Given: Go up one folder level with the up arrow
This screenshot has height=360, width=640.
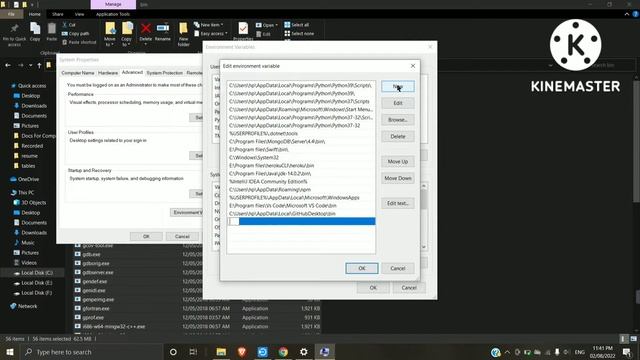Looking at the screenshot, I should [x=39, y=65].
